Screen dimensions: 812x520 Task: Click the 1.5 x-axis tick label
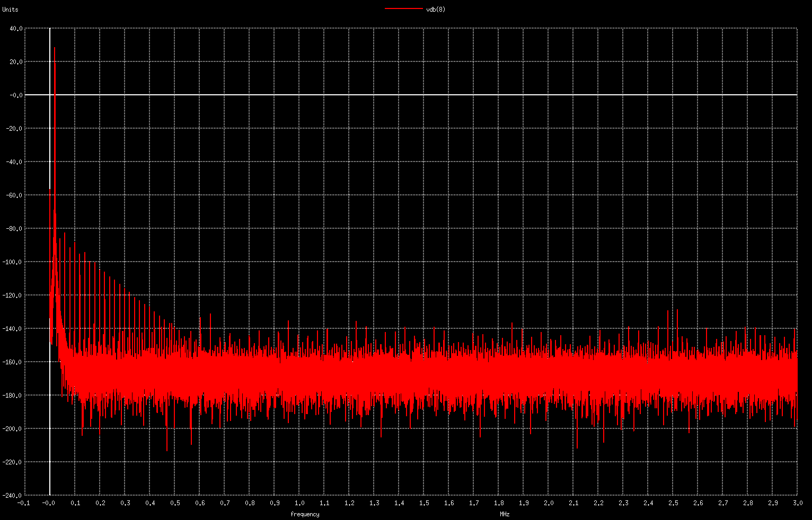click(x=424, y=503)
